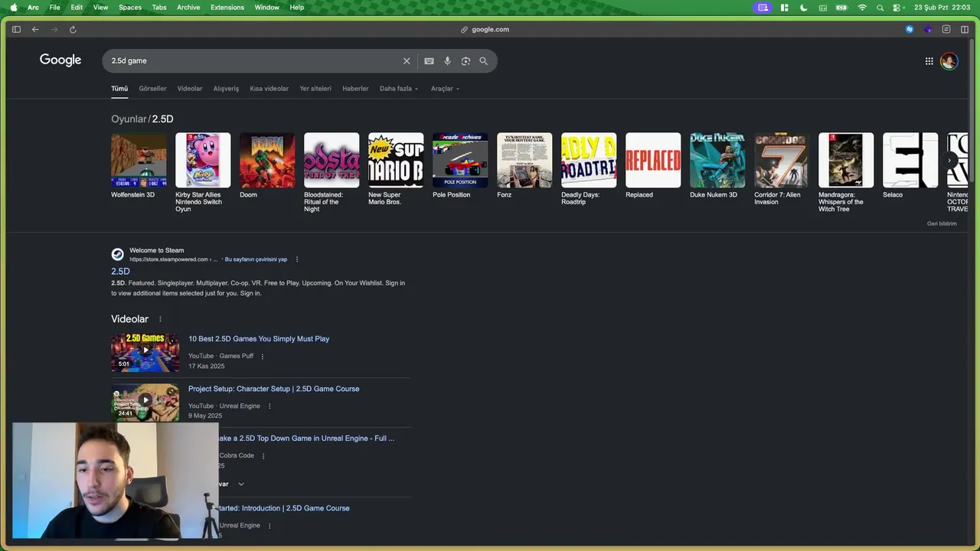980x551 pixels.
Task: Open Google Lens image search icon
Action: click(465, 61)
